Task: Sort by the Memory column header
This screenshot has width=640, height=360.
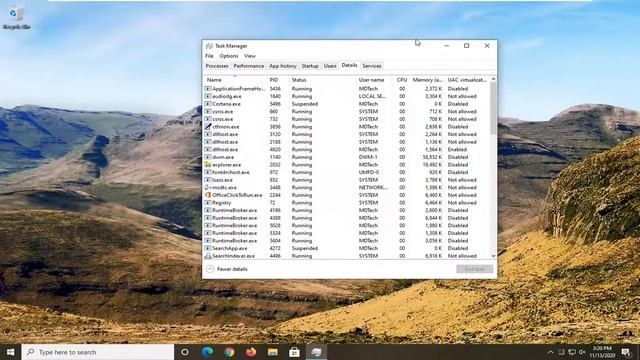Action: [x=428, y=80]
